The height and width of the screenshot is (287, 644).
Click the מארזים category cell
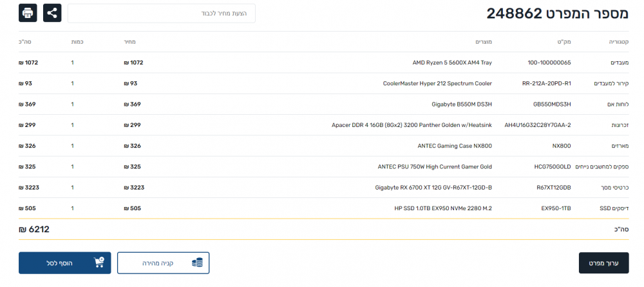pos(620,146)
